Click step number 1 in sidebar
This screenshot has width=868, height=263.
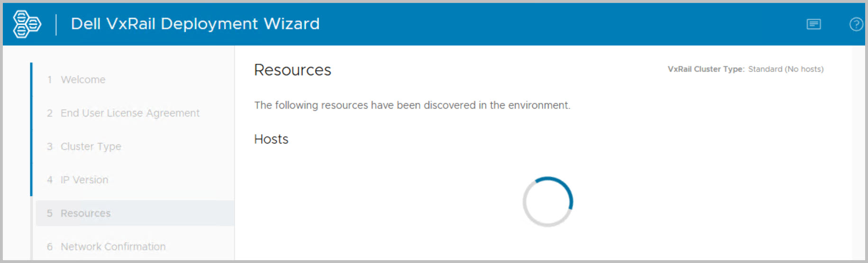[50, 80]
